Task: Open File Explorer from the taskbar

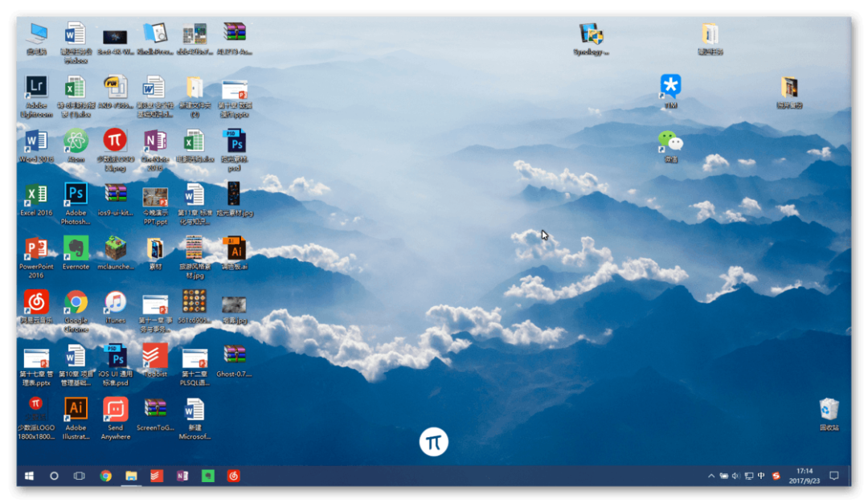Action: tap(131, 476)
